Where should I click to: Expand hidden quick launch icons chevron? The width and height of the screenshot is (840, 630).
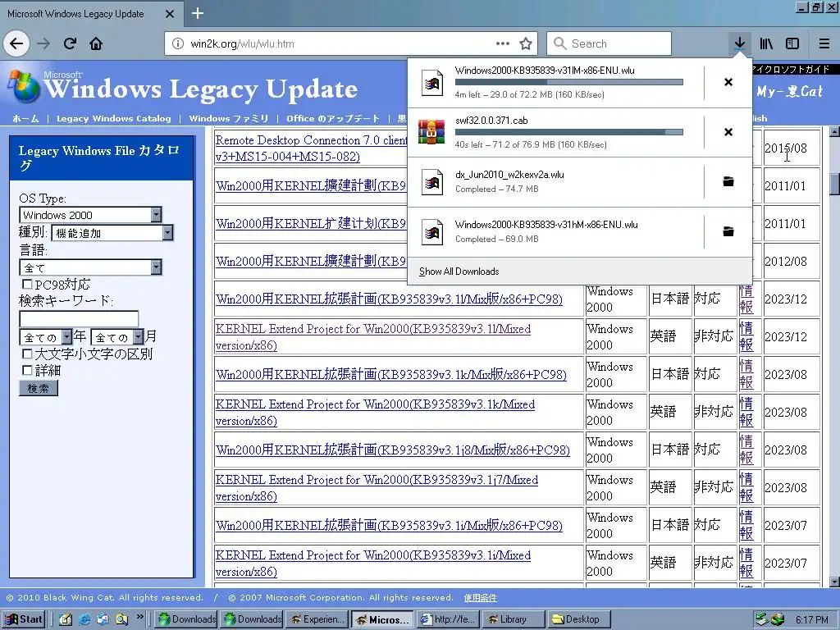click(139, 617)
